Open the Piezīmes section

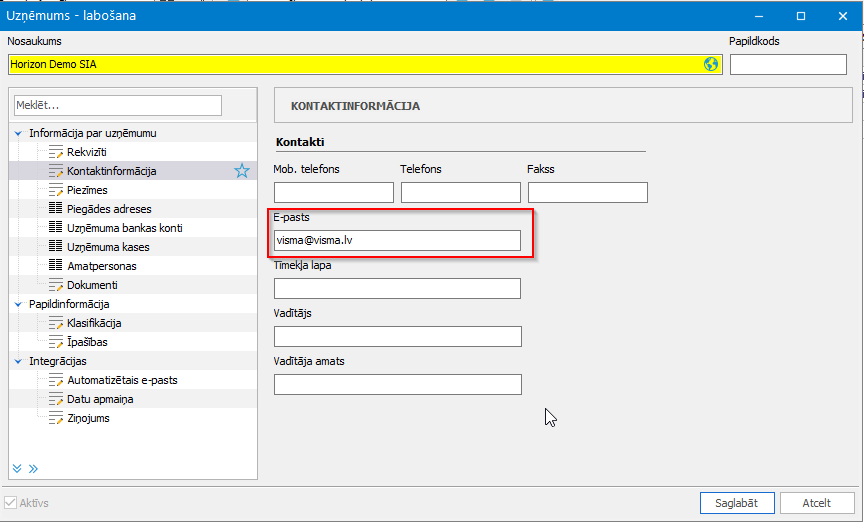pos(87,190)
